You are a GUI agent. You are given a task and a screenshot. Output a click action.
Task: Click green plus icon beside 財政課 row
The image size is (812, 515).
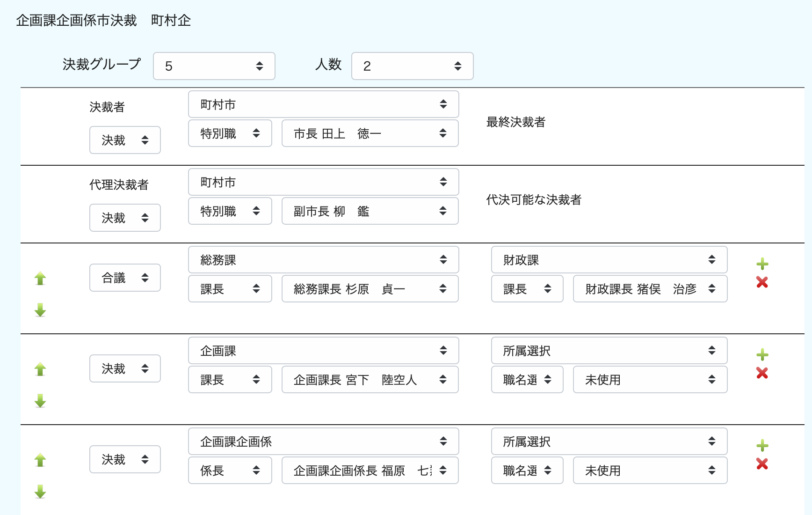pos(762,264)
